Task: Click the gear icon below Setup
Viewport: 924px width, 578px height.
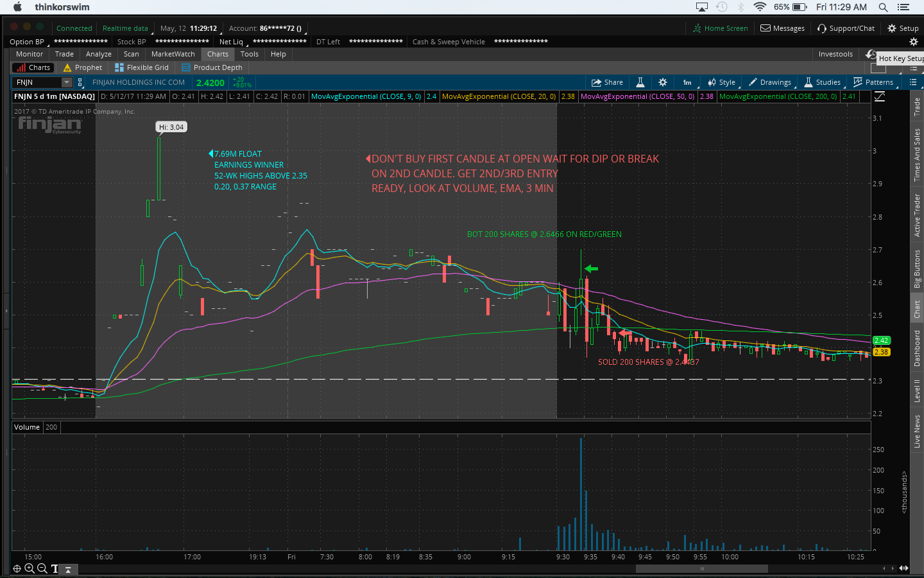Action: point(914,42)
